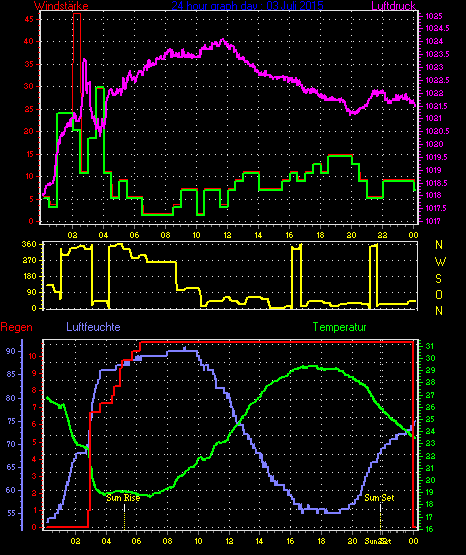
Task: Click the Luftfeuchte legend label
Action: coord(93,327)
